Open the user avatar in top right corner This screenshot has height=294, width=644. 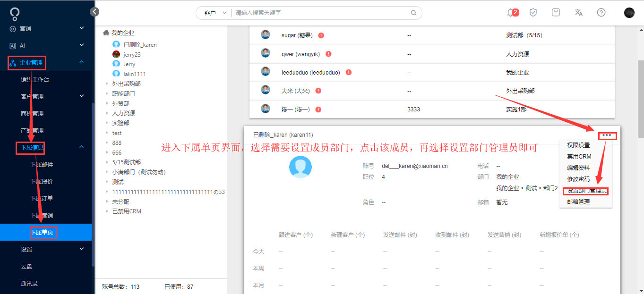pos(629,13)
